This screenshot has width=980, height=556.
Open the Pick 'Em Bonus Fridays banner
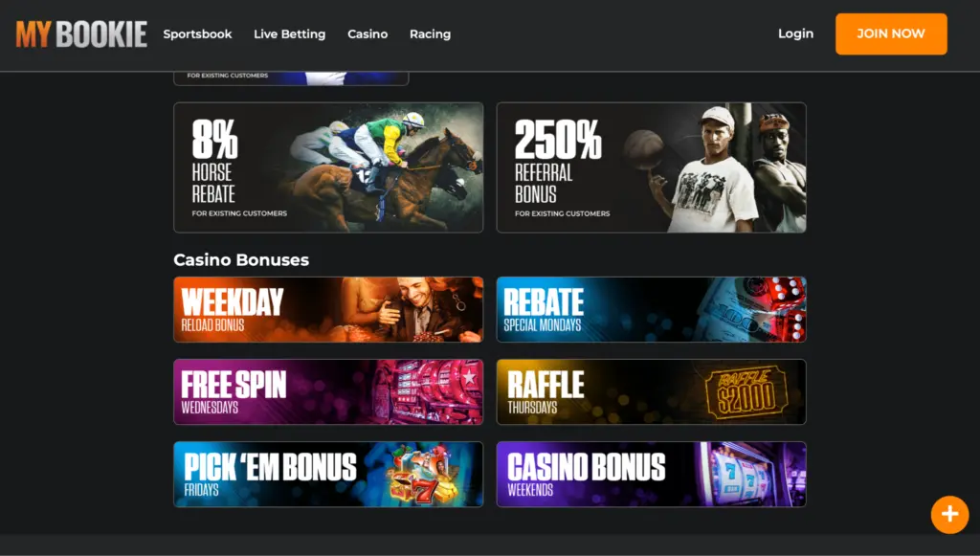click(328, 474)
